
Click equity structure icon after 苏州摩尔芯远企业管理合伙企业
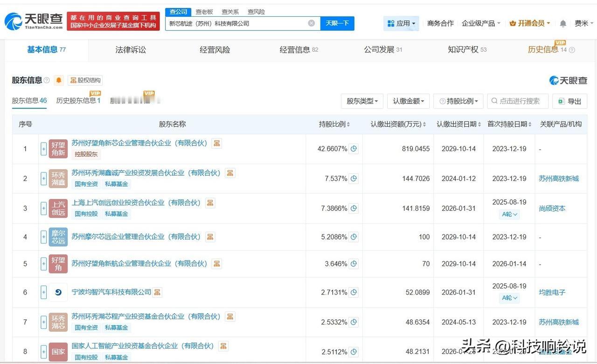coord(210,237)
